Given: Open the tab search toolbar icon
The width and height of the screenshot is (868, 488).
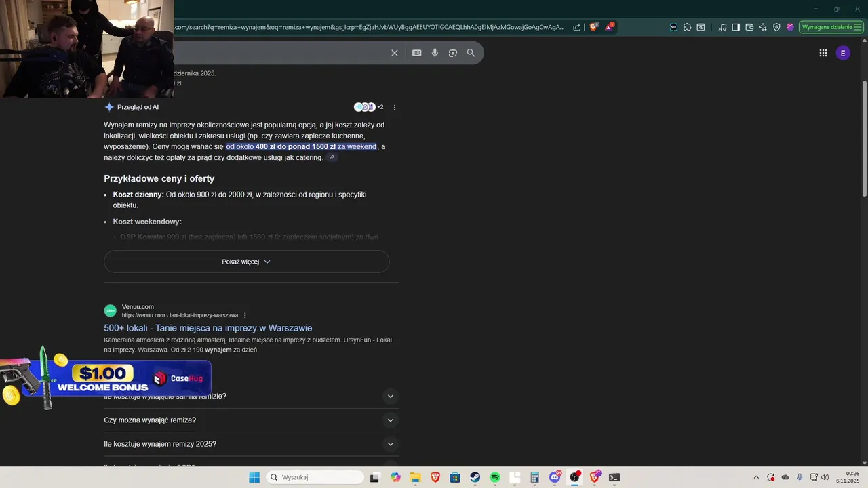Looking at the screenshot, I should (x=701, y=27).
